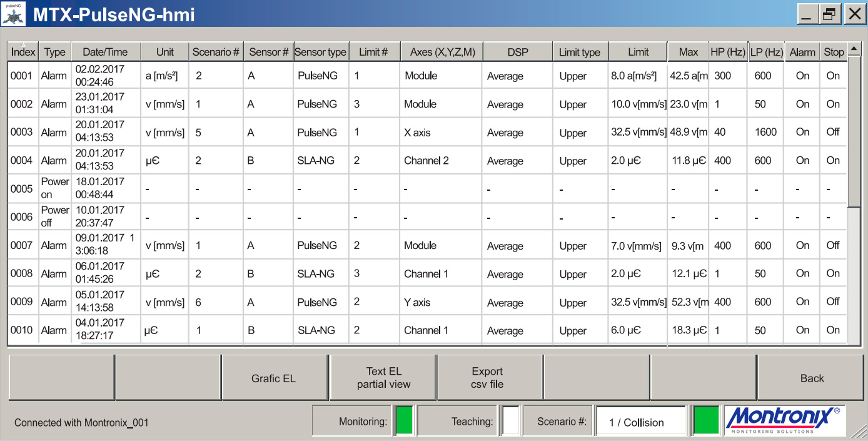Open the Grafic EL view
Viewport: 868px width, 441px height.
[274, 378]
